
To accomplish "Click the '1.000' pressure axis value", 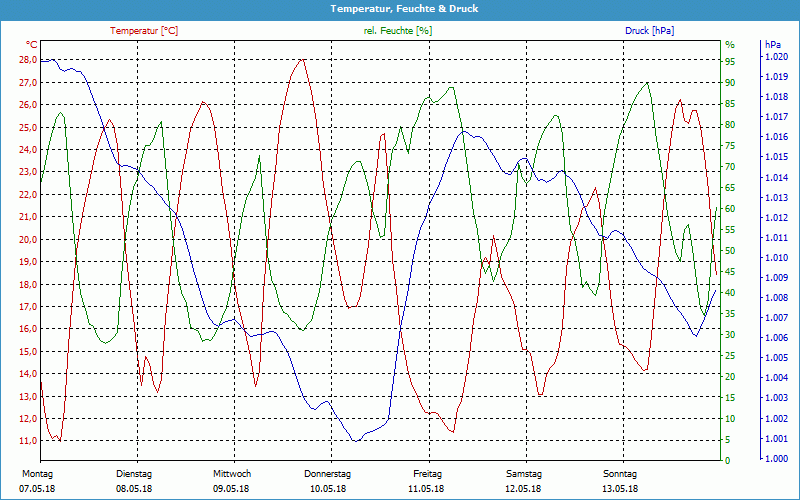I will pyautogui.click(x=776, y=459).
